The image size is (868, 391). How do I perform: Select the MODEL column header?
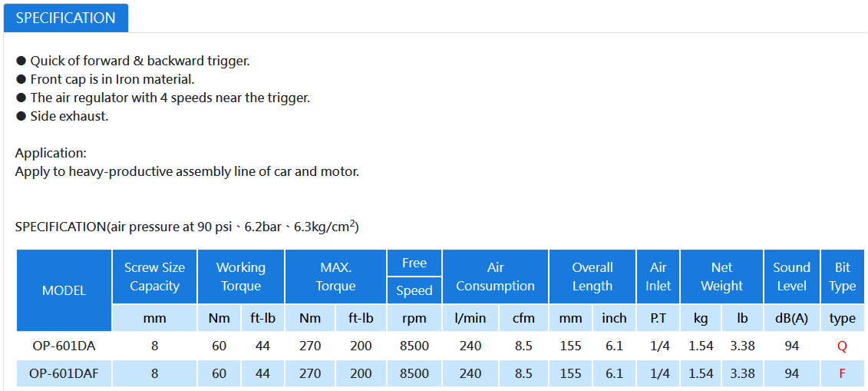pos(64,290)
